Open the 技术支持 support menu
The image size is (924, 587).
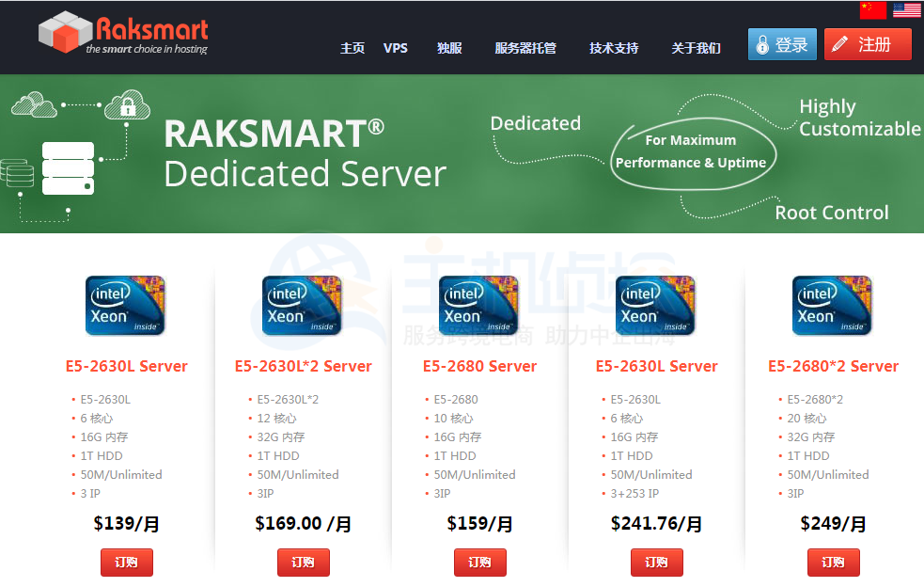click(x=614, y=48)
